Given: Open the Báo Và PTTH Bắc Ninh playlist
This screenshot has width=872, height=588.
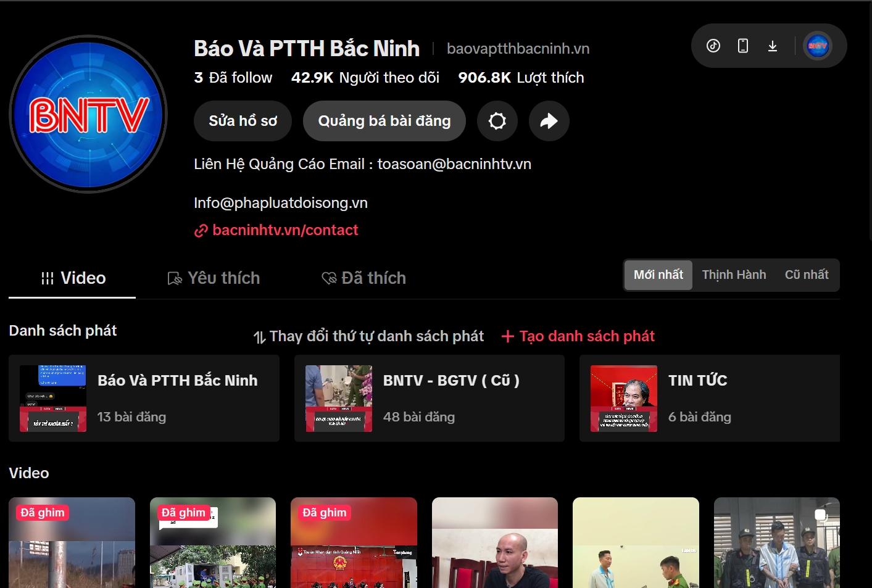Looking at the screenshot, I should 144,398.
